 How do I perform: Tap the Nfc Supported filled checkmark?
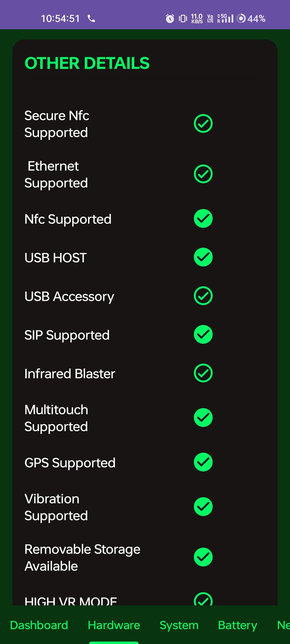coord(203,218)
